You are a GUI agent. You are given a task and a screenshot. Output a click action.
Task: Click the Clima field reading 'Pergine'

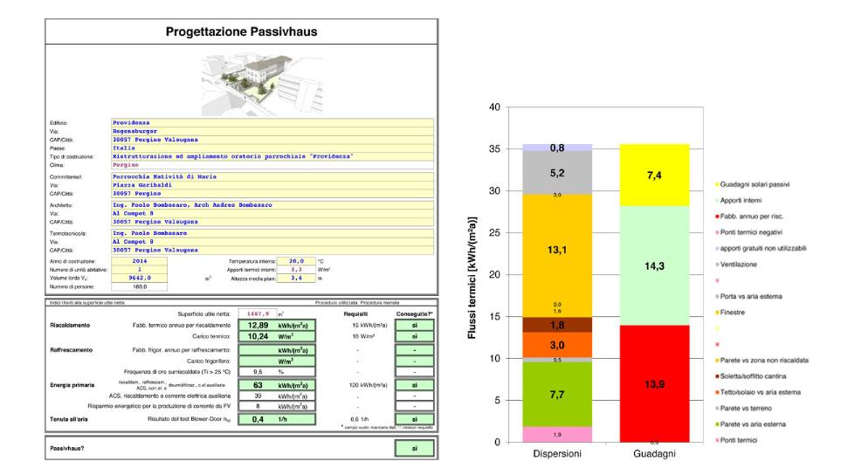click(x=272, y=165)
